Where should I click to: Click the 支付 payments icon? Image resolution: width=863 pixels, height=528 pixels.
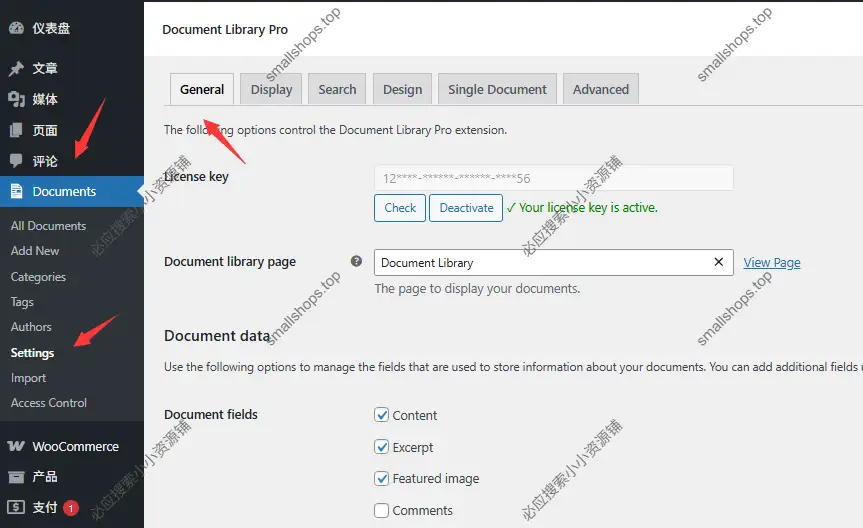coord(17,507)
